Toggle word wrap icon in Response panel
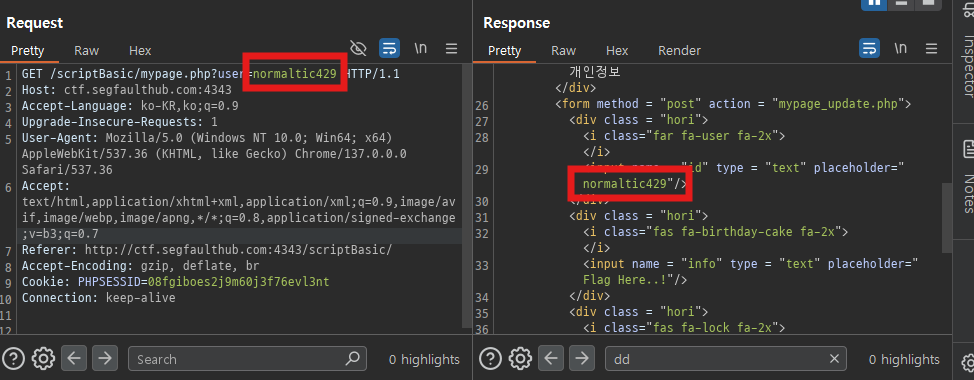The height and width of the screenshot is (380, 974). pos(869,48)
